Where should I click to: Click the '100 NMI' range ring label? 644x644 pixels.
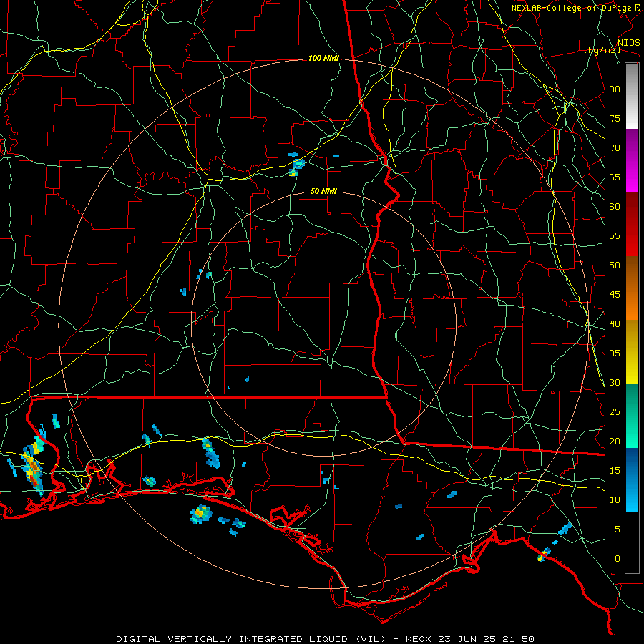(323, 59)
